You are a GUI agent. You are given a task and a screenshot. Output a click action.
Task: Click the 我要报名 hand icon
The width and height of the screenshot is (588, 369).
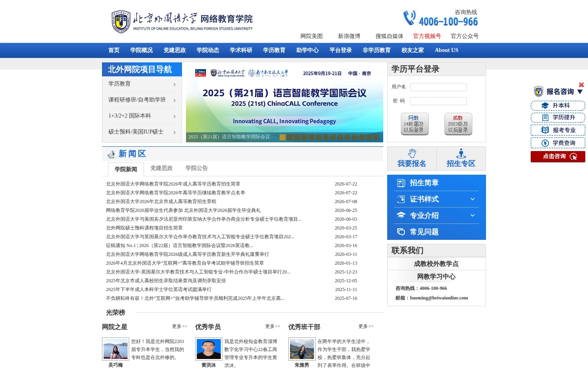click(x=412, y=154)
